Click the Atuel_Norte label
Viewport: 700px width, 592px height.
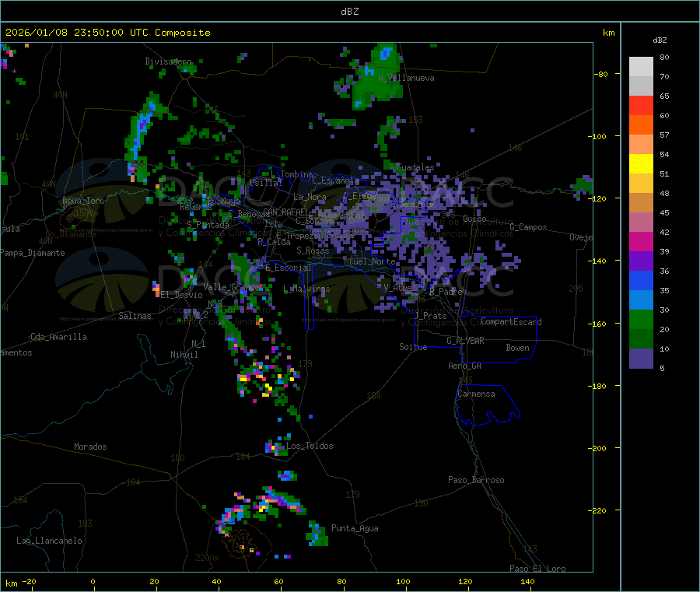(x=369, y=261)
